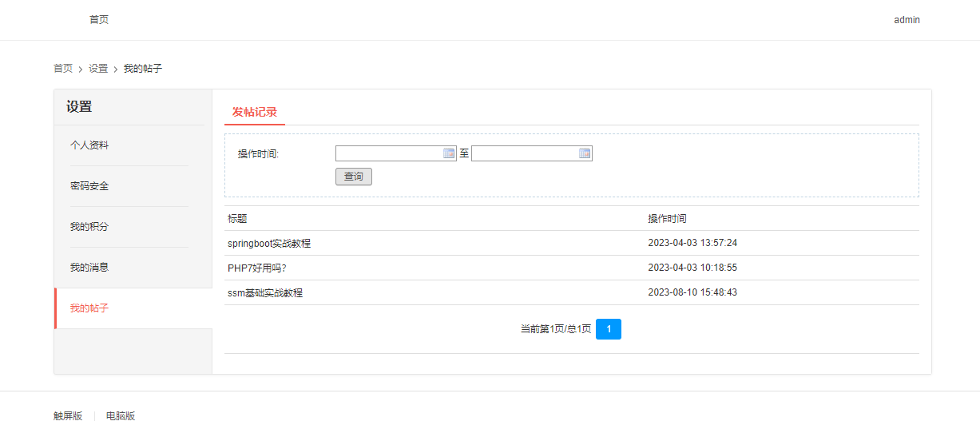Open post springboot实战教程
This screenshot has height=441, width=980.
pos(269,243)
